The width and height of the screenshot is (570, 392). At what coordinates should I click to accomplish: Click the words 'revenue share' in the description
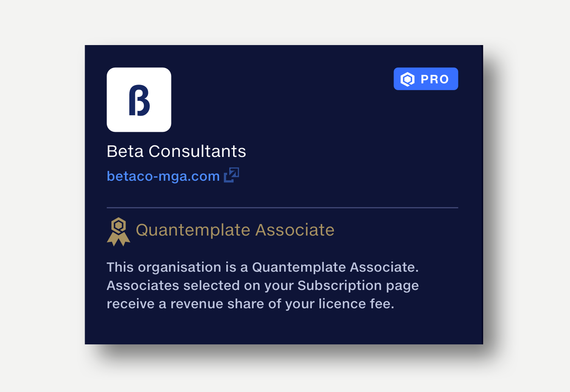click(217, 304)
